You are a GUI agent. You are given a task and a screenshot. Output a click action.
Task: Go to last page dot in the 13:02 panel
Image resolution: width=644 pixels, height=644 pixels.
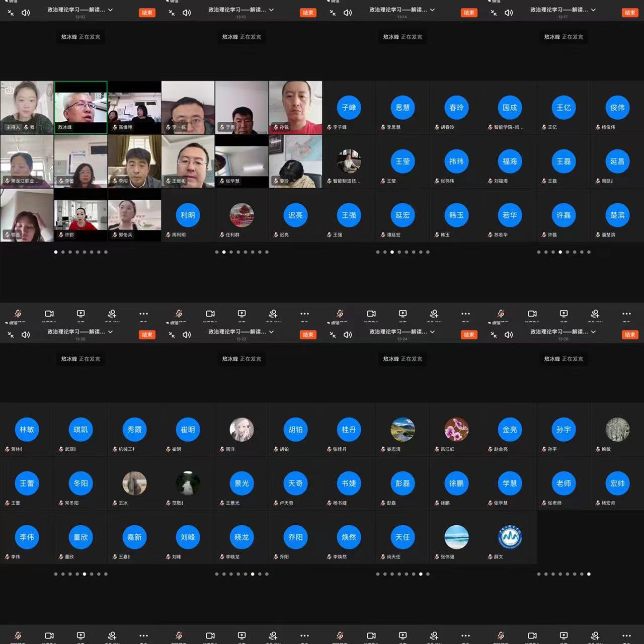pos(106,252)
